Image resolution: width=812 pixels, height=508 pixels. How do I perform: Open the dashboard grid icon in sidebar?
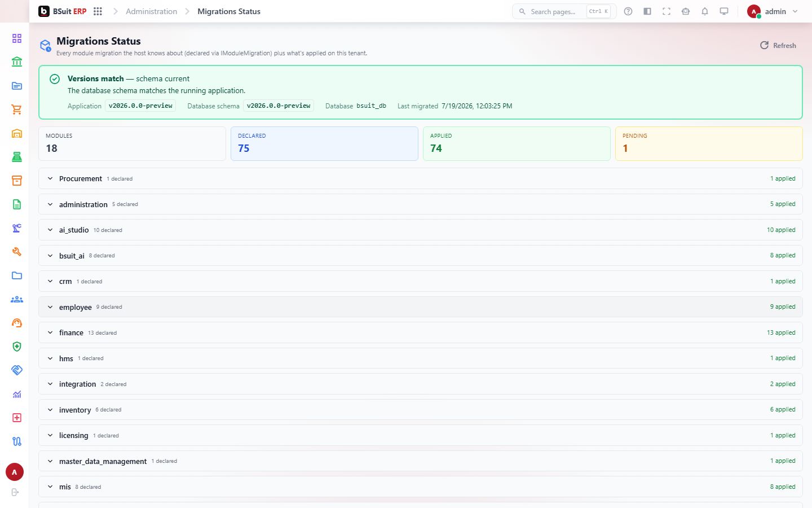[x=17, y=38]
